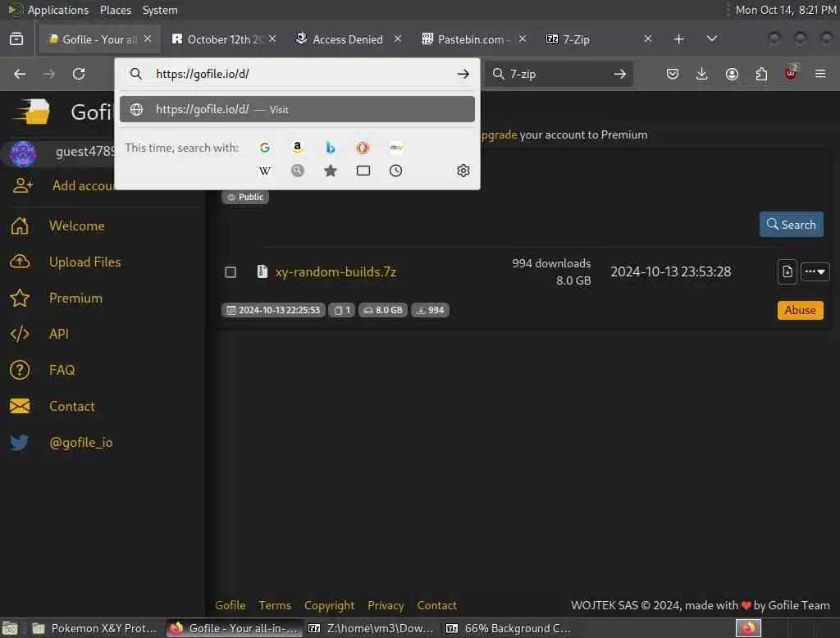The height and width of the screenshot is (638, 840).
Task: Open API in sidebar
Action: click(x=59, y=334)
